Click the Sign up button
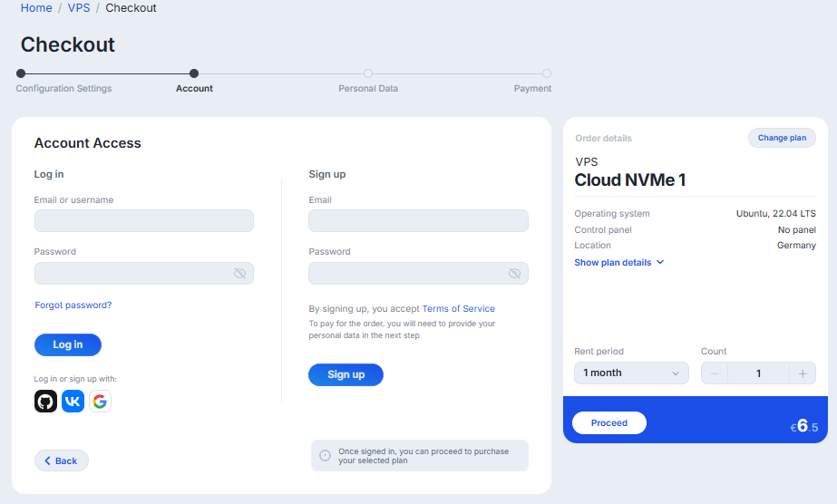 coord(346,375)
